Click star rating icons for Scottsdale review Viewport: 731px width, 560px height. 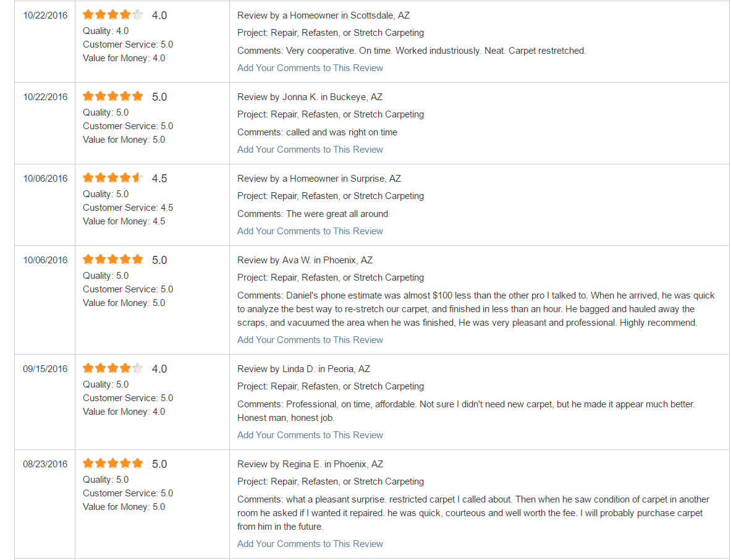tap(113, 15)
